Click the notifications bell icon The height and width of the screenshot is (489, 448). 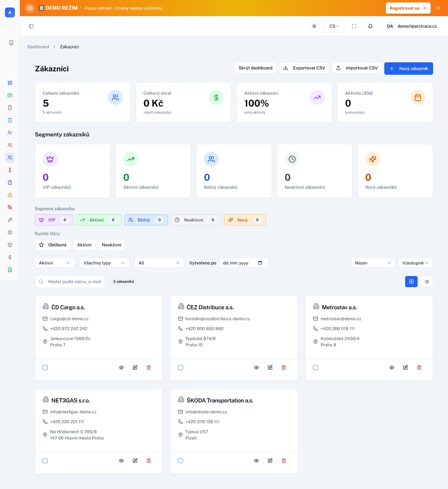(370, 26)
